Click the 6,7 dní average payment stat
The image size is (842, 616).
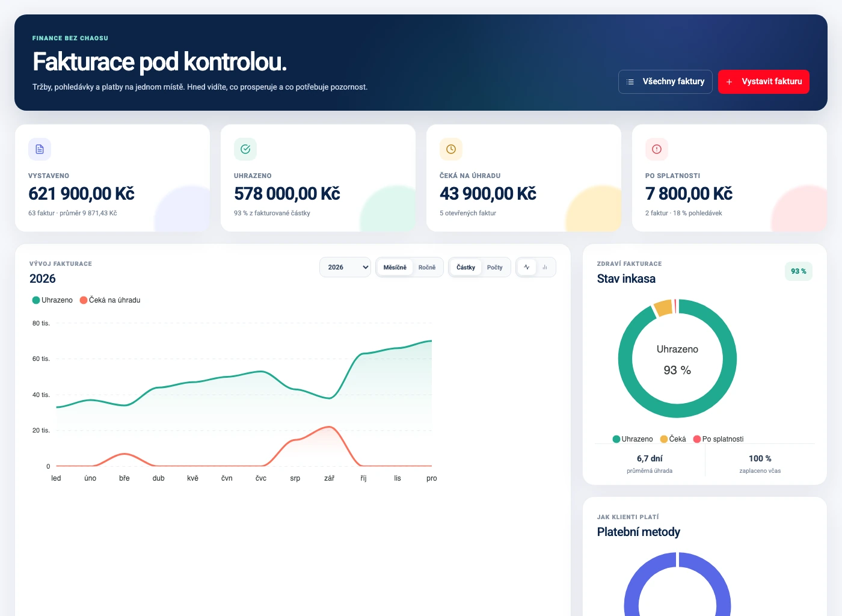pyautogui.click(x=650, y=464)
